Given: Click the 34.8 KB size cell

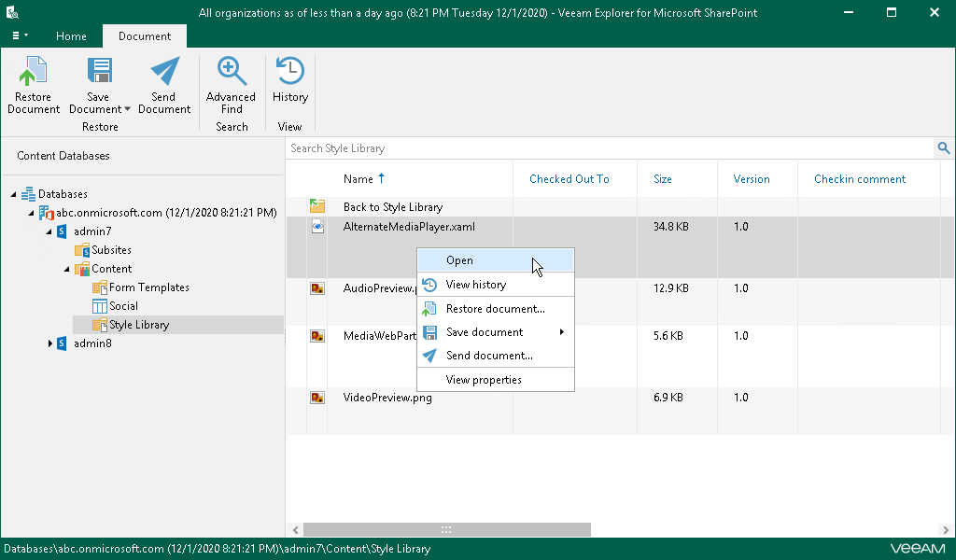Looking at the screenshot, I should pos(670,227).
